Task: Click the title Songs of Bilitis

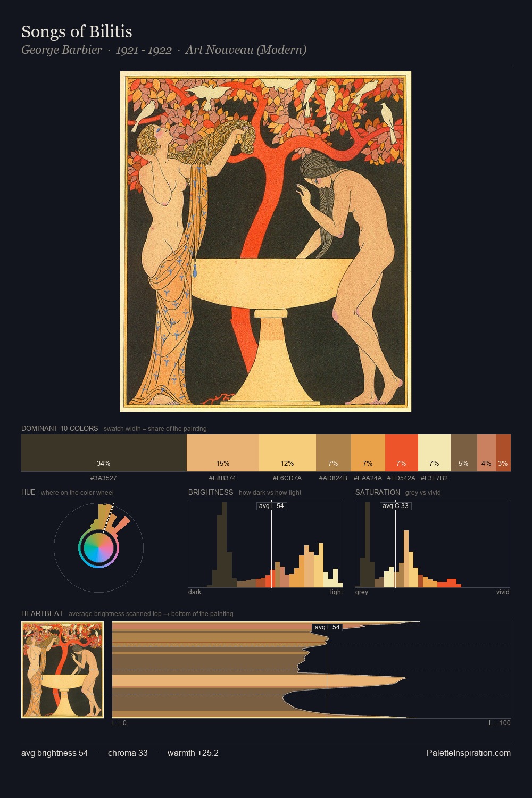Action: click(77, 31)
